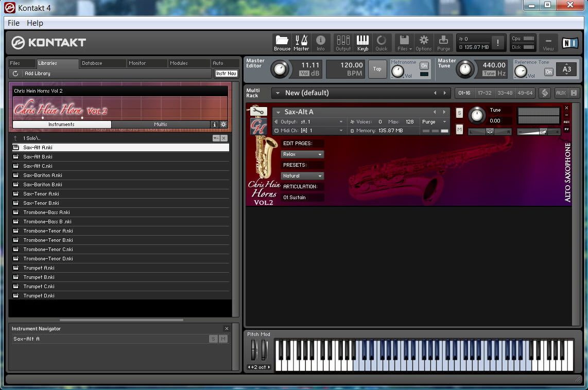Screen dimensions: 588x390
Task: Open the Sax-Alt A wrench edit mode
Action: (x=258, y=111)
